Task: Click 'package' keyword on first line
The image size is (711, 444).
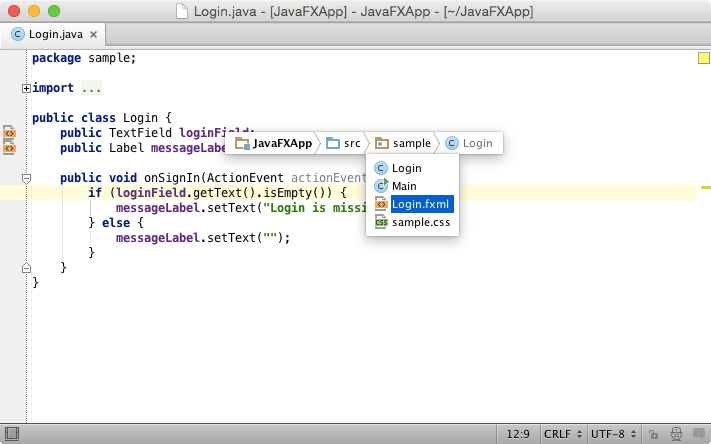Action: [56, 58]
